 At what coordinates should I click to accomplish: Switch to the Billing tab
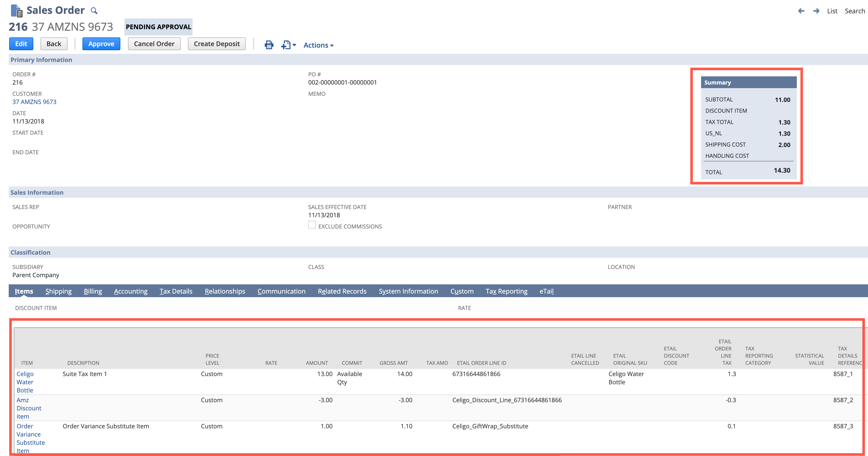[93, 291]
